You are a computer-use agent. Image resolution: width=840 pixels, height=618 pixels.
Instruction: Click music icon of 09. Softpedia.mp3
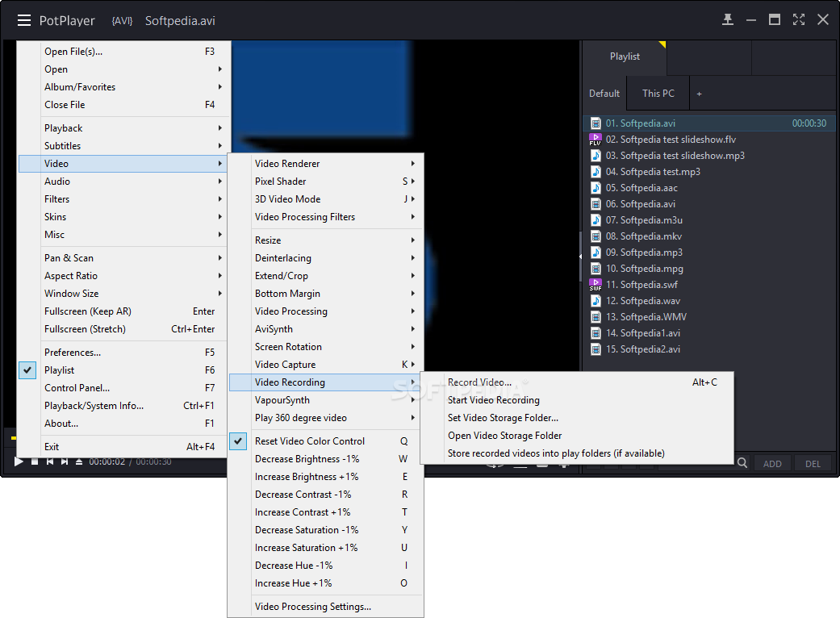[596, 253]
